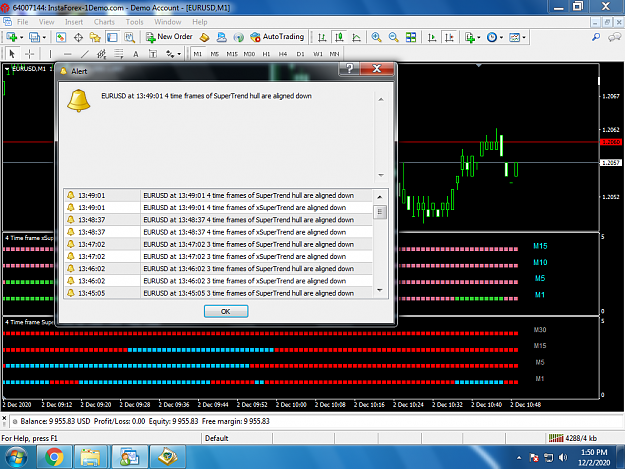Switch to the H4 timeframe
Viewport: 625px width, 469px height.
click(x=283, y=54)
